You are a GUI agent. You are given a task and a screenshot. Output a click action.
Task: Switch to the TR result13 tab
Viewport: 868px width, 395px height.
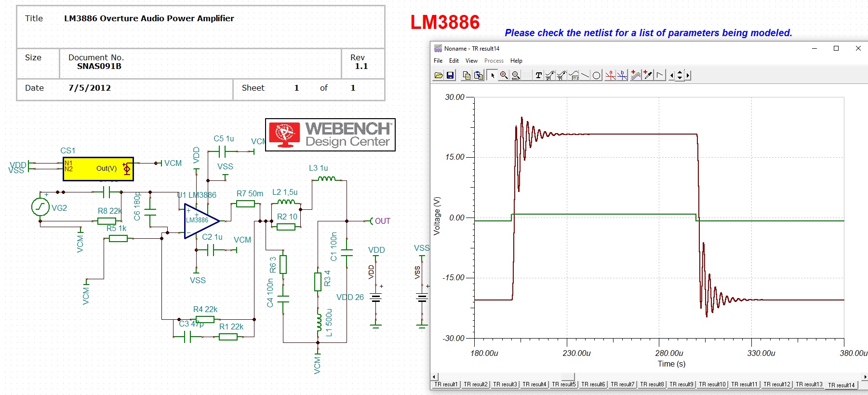tap(809, 384)
